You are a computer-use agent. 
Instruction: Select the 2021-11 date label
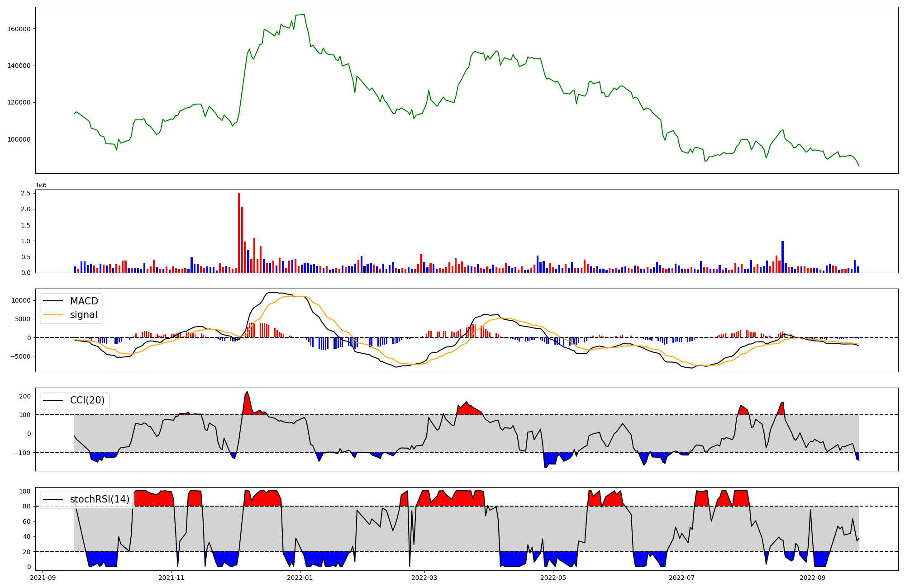pos(172,578)
